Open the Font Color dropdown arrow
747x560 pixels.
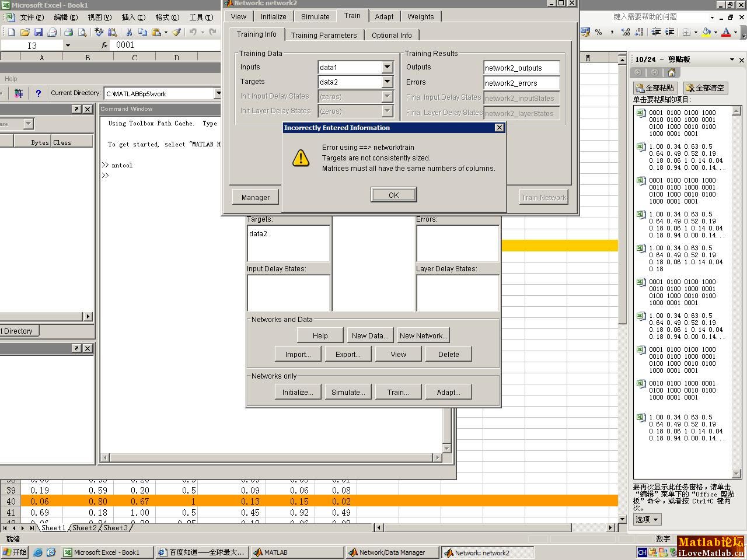click(x=735, y=32)
